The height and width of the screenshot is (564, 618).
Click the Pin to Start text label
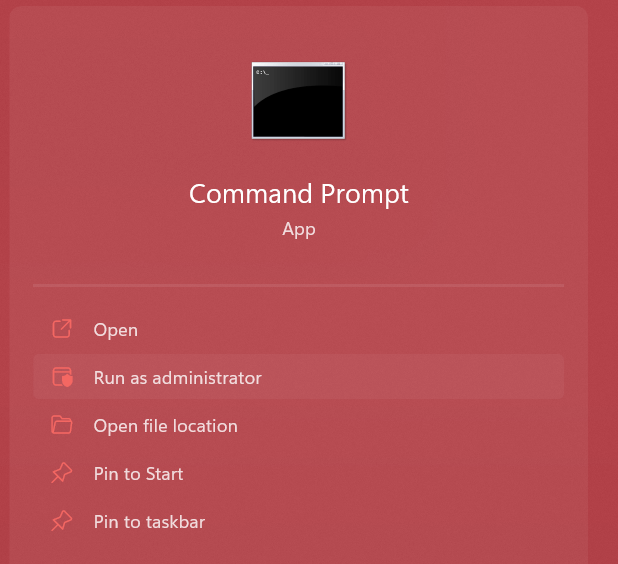tap(138, 474)
